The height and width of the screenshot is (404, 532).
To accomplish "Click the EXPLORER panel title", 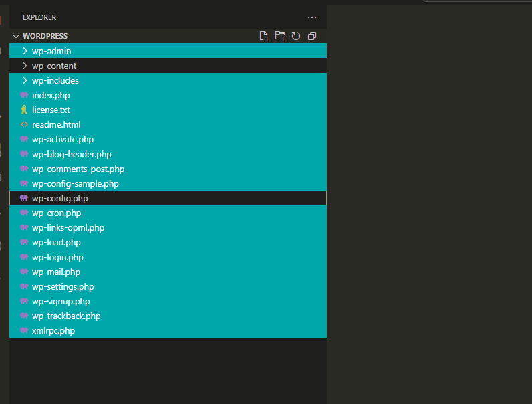I will (x=39, y=17).
